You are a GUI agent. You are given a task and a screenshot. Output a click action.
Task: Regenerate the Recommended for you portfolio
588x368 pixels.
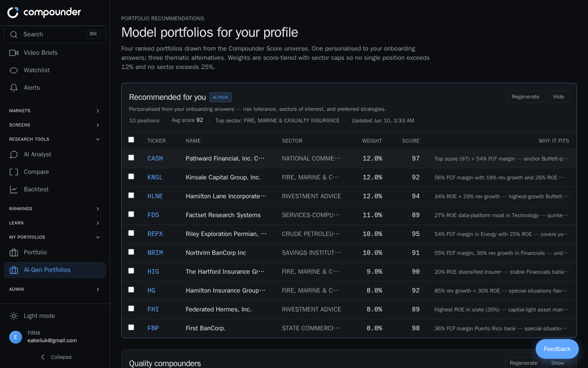point(526,97)
